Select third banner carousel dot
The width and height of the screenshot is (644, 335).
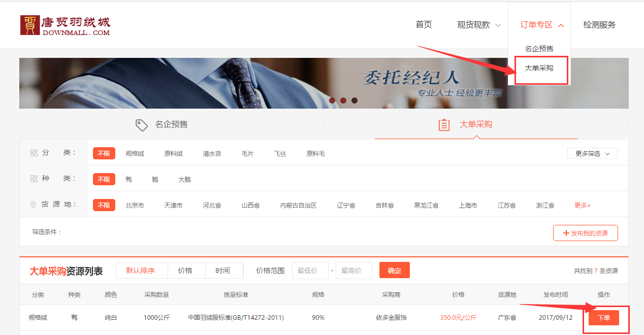(x=355, y=100)
